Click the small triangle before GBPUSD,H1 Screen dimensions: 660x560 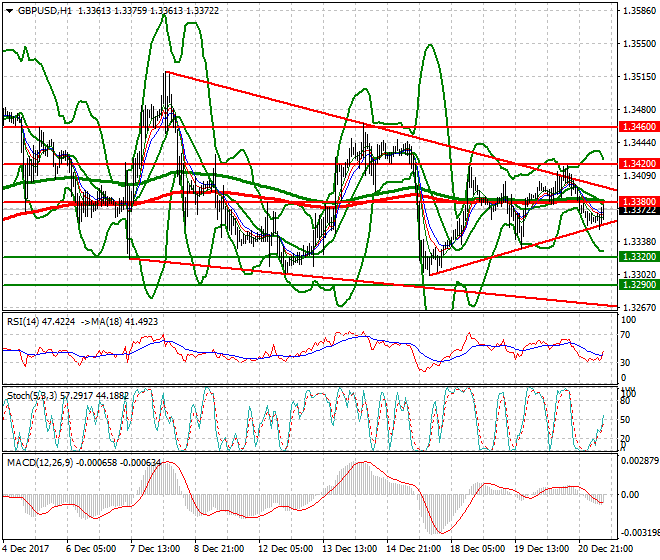[8, 11]
